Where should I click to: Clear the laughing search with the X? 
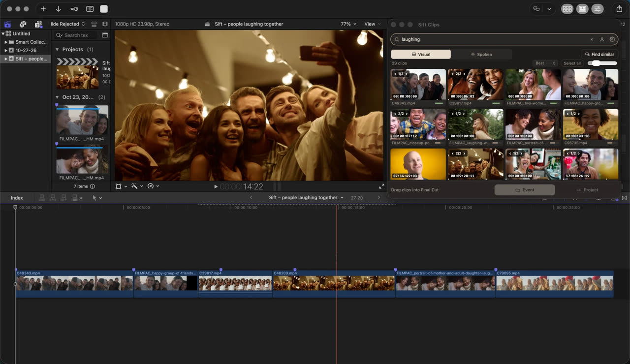click(x=592, y=39)
